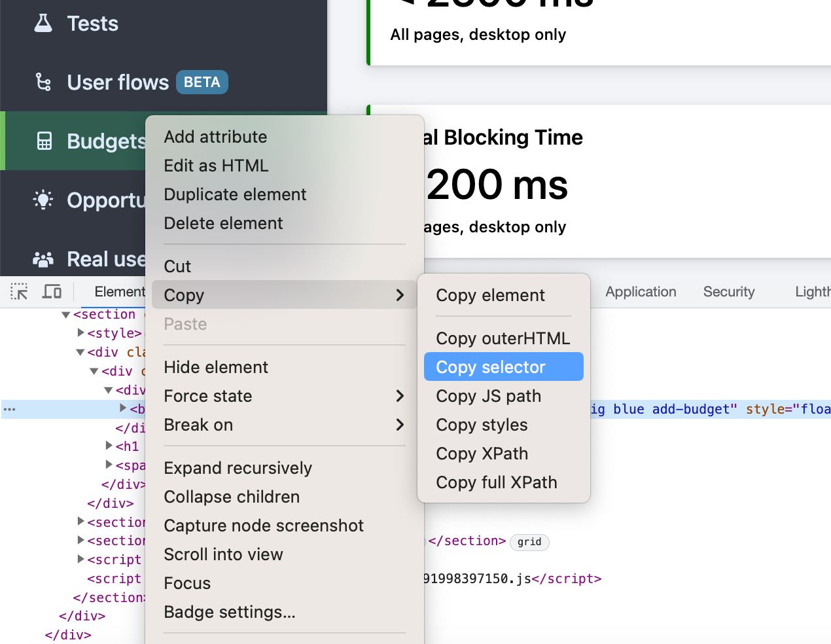Expand the collapsed style element in DOM tree
Image resolution: width=831 pixels, height=644 pixels.
point(80,333)
